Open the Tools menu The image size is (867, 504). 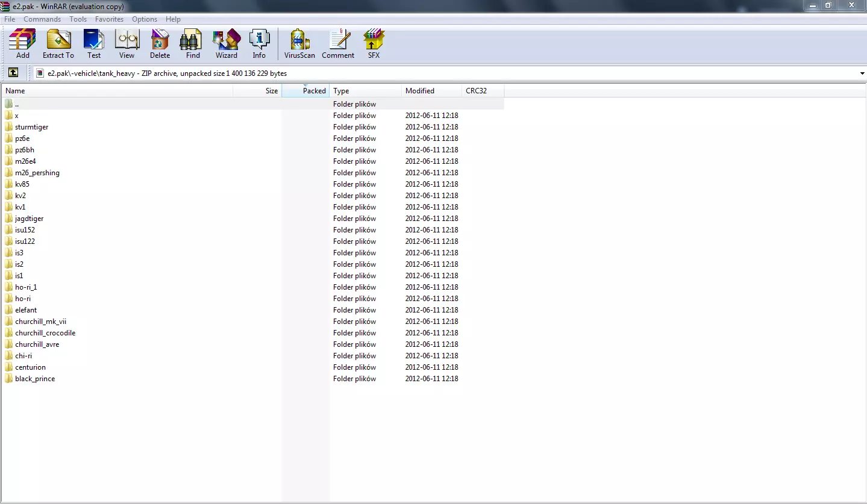click(x=78, y=19)
